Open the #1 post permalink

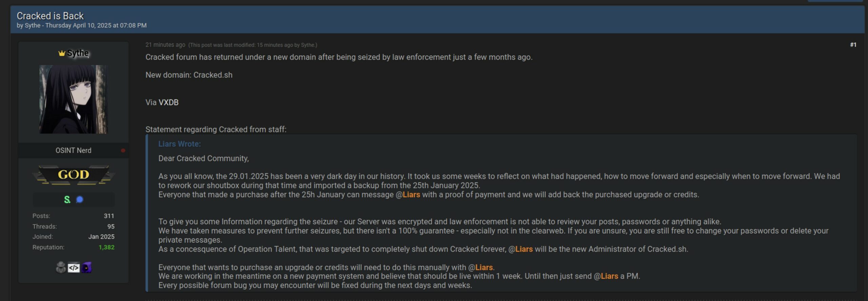point(853,45)
